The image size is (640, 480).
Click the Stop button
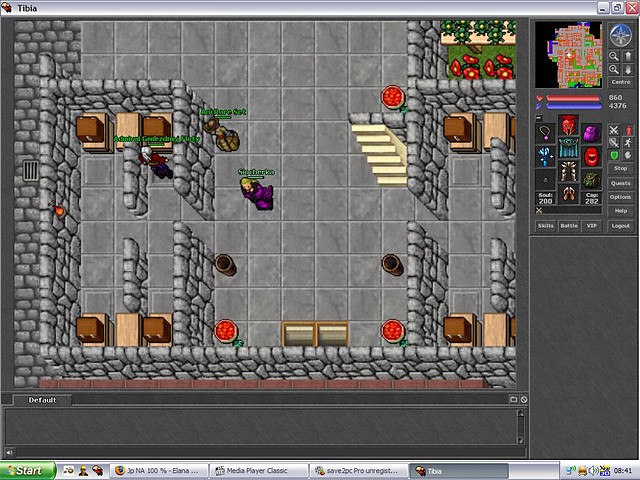620,169
